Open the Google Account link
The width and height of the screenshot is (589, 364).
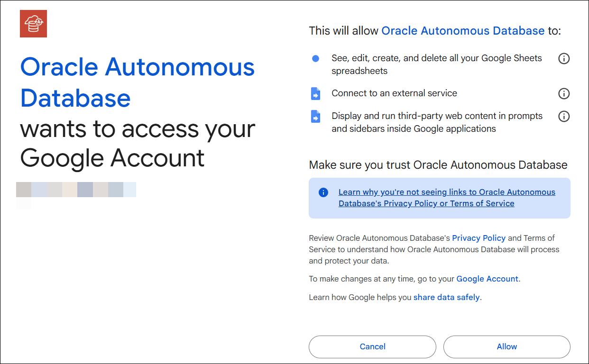click(x=487, y=279)
